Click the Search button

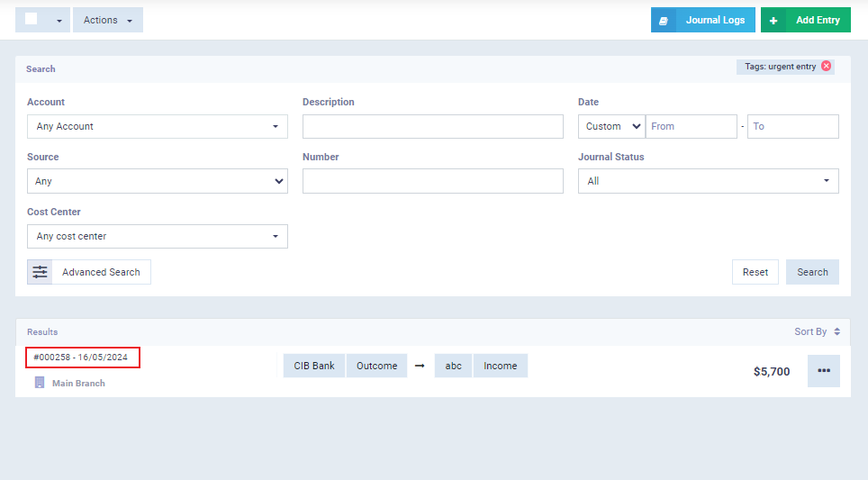click(812, 272)
